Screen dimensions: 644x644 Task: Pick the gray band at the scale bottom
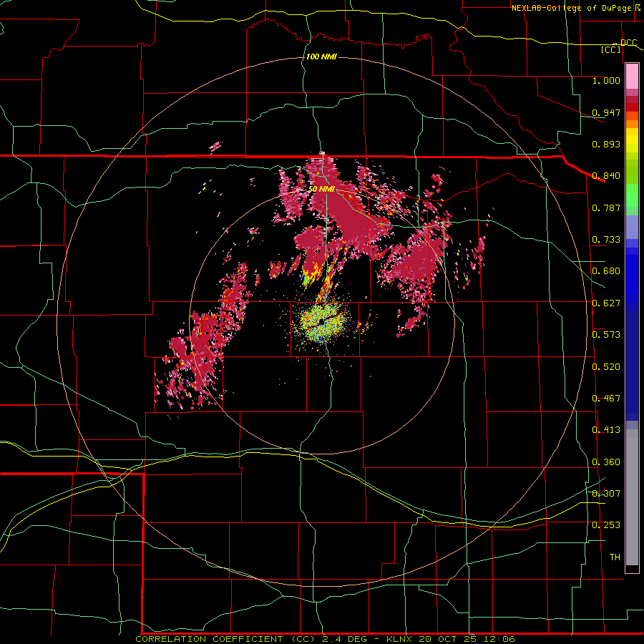632,497
